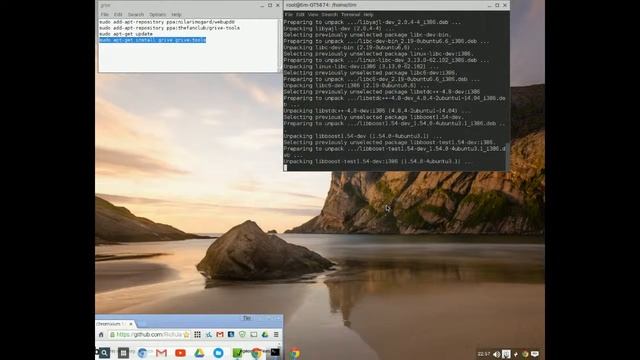Open the launcher search icon on shelf
The width and height of the screenshot is (640, 360).
point(104,353)
